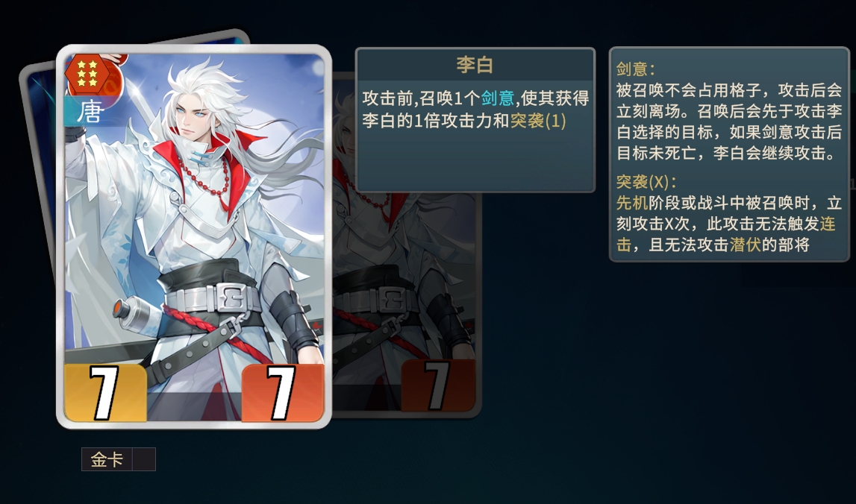
Task: Click the 金卡 label button
Action: [x=107, y=459]
